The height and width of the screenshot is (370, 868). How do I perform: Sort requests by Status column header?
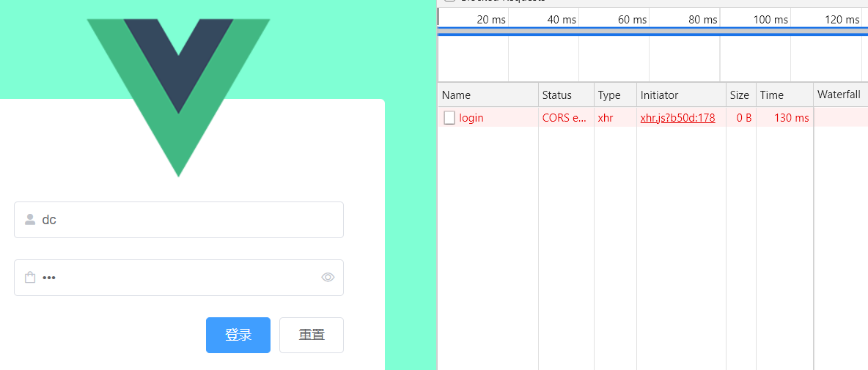click(x=566, y=95)
